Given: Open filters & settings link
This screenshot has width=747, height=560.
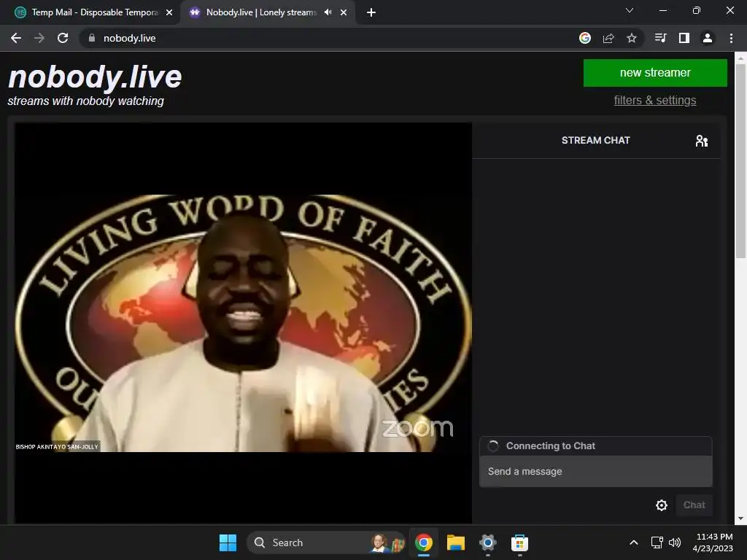Looking at the screenshot, I should point(655,101).
